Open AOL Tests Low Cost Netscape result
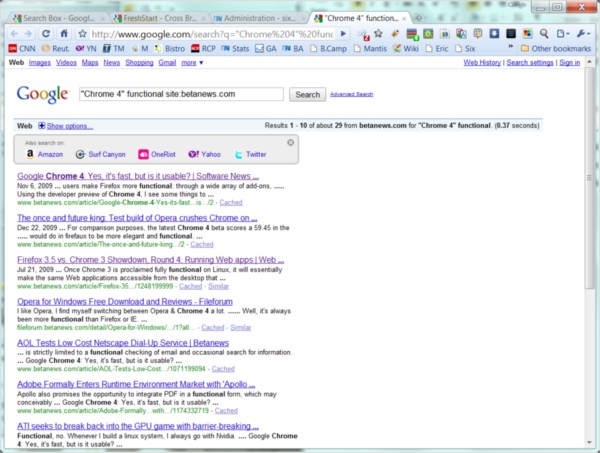The height and width of the screenshot is (453, 600). coord(123,343)
